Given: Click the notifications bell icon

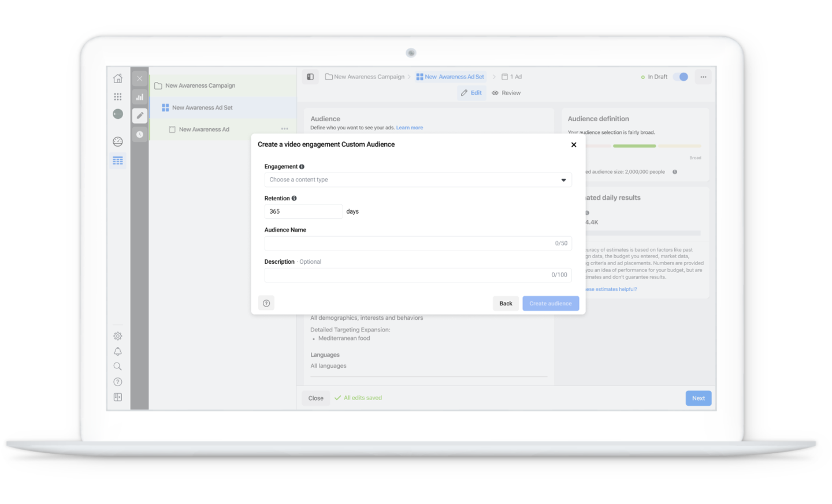Looking at the screenshot, I should click(118, 352).
